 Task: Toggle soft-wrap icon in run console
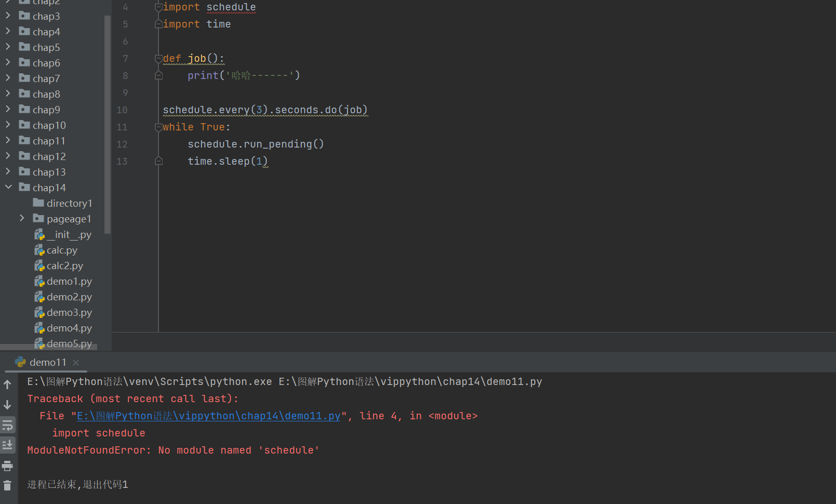(x=7, y=426)
